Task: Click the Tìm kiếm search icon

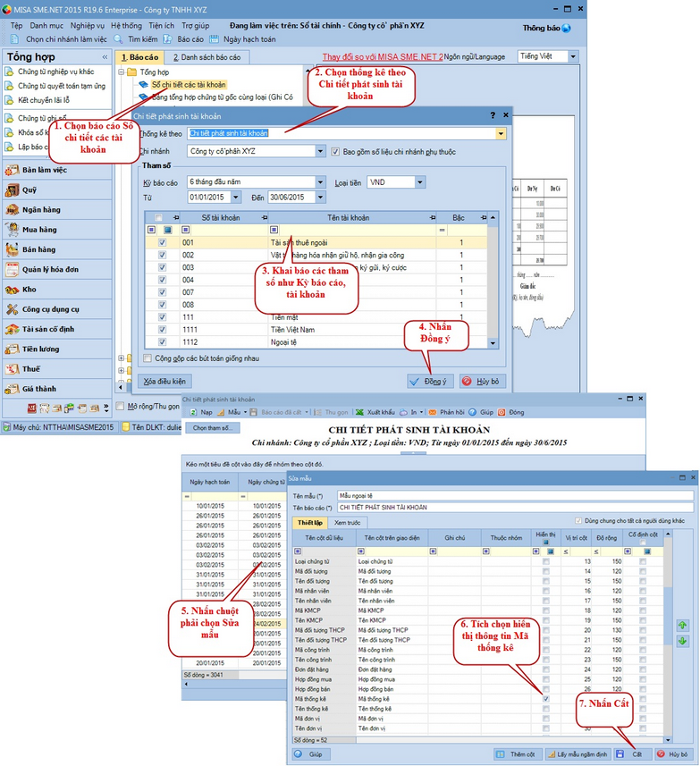Action: 118,39
